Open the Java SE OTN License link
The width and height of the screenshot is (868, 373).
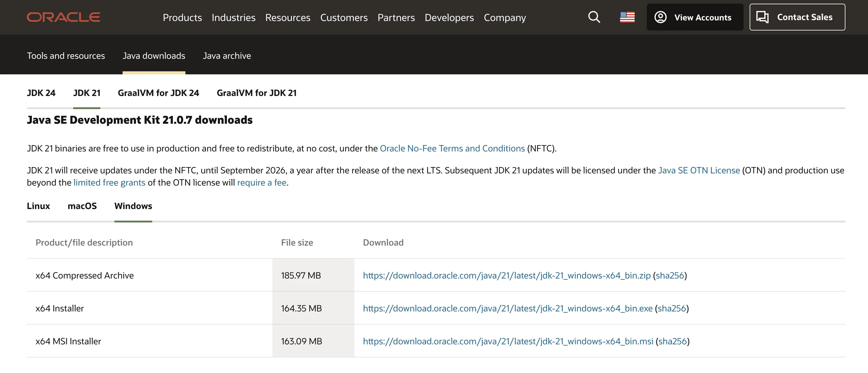pos(699,170)
